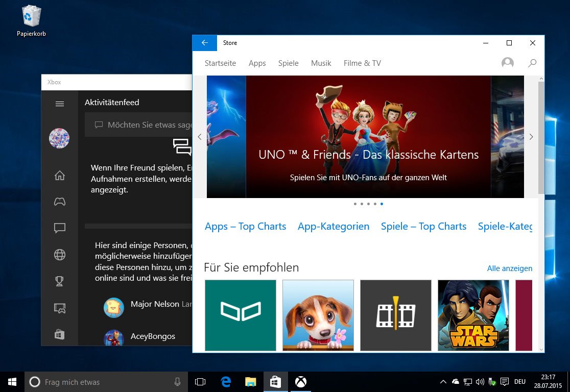Open the video editor film tile

[395, 315]
